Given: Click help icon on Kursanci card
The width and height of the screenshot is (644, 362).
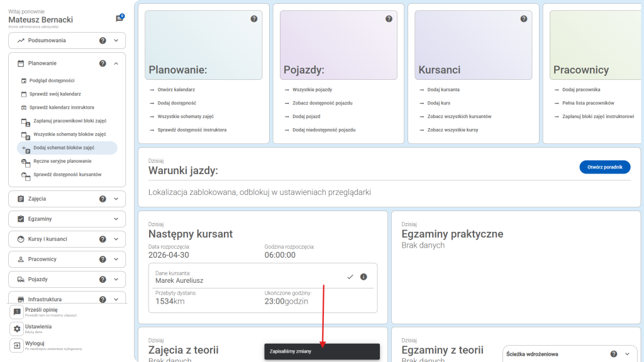Looking at the screenshot, I should pos(524,19).
